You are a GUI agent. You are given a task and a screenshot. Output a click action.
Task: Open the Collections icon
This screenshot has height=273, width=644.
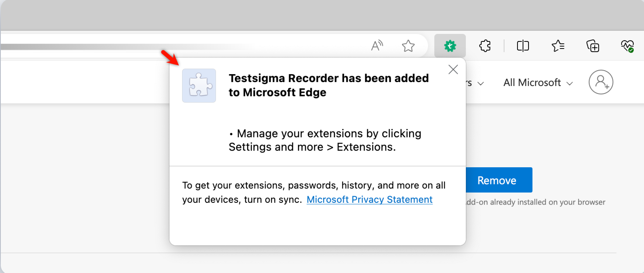pos(593,46)
